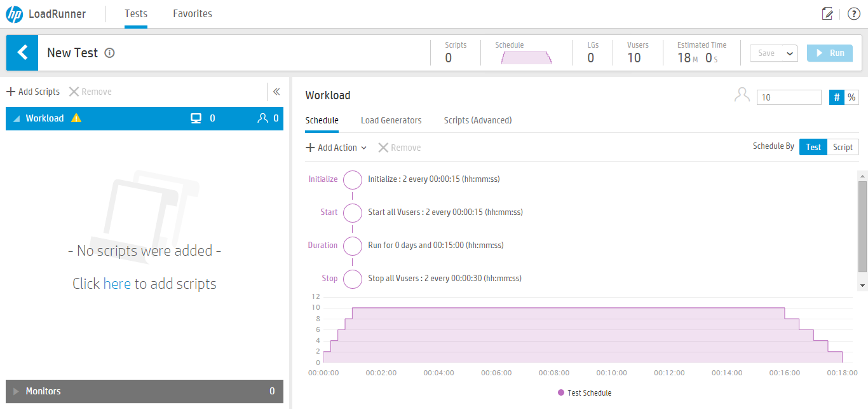Expand the Monitors panel
This screenshot has width=868, height=409.
click(x=144, y=391)
